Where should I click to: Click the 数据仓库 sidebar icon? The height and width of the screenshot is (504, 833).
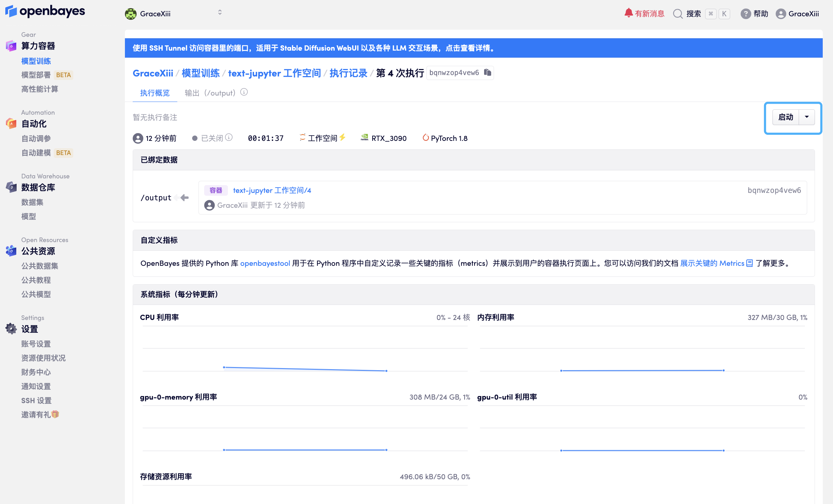[x=11, y=187]
